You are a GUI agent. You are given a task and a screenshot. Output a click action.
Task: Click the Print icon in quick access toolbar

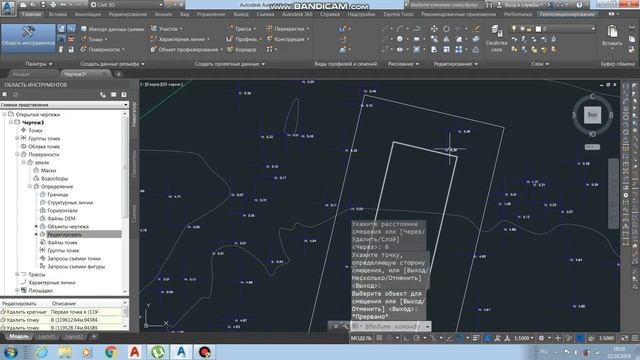point(53,5)
